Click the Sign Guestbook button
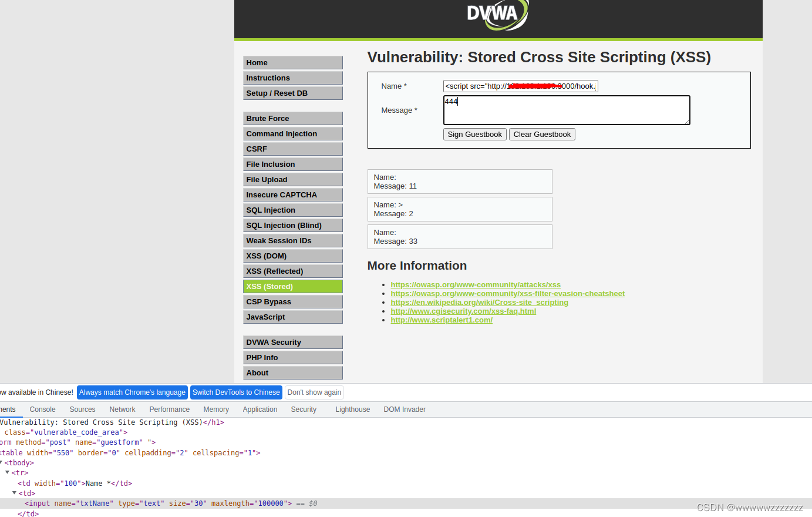Screen dimensions: 812x517 pos(475,135)
